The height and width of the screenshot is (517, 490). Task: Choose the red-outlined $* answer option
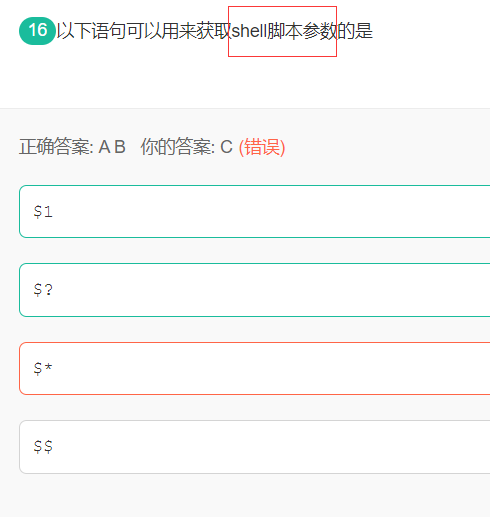(x=255, y=368)
